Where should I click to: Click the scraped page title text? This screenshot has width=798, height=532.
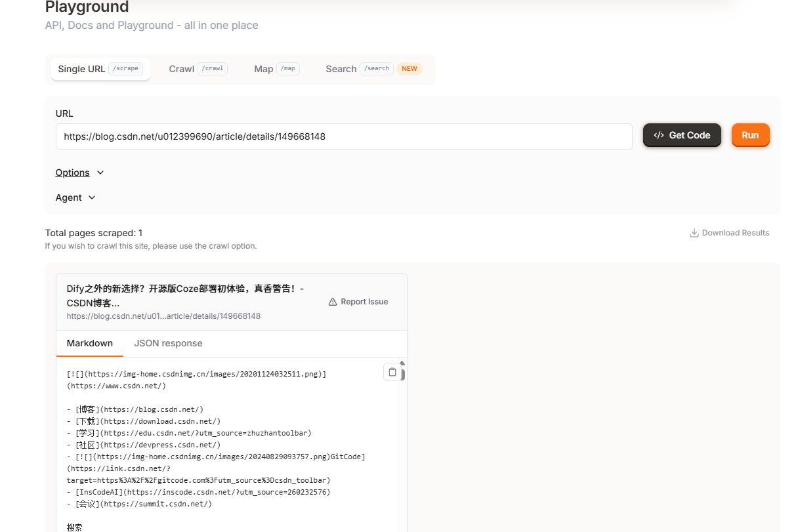point(185,296)
